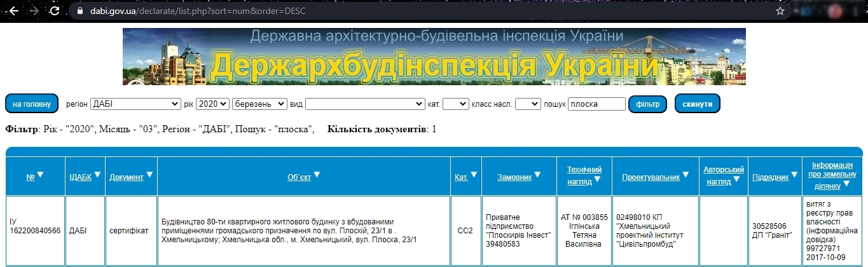The height and width of the screenshot is (267, 868).
Task: Bookmark this page with star icon
Action: tap(780, 11)
